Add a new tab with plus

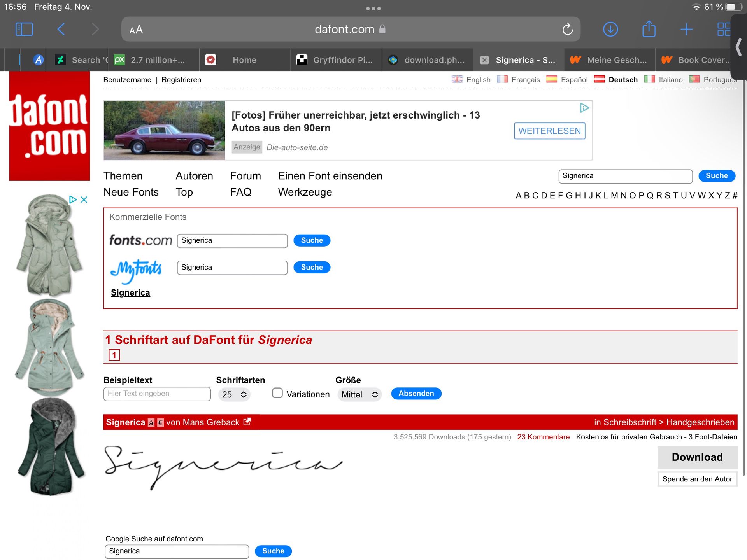pos(686,29)
